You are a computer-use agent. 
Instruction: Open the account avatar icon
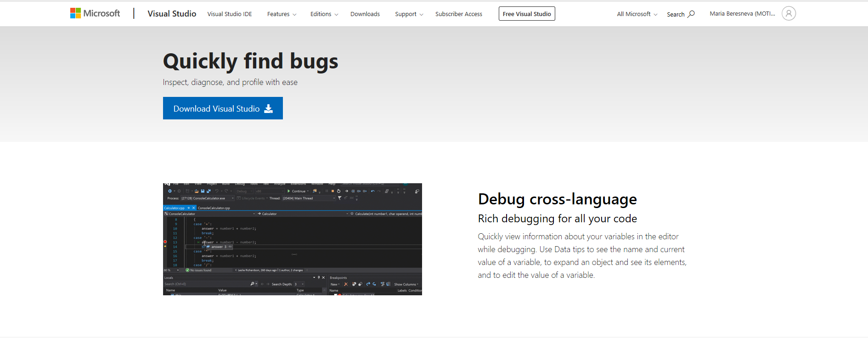pyautogui.click(x=789, y=13)
